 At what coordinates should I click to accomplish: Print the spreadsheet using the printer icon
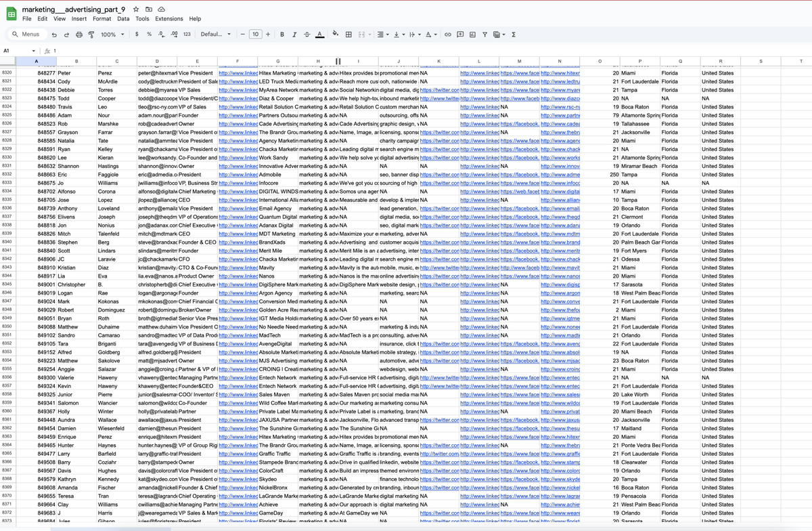click(x=79, y=34)
